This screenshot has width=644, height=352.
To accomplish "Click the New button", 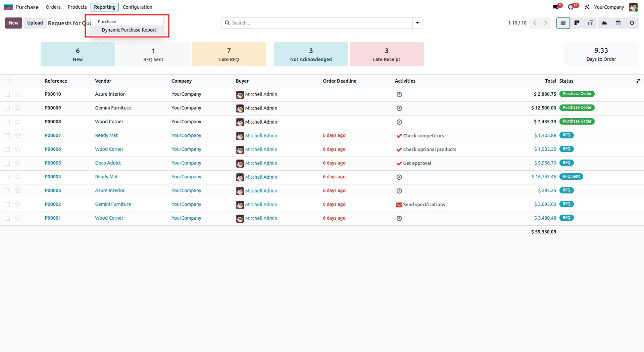I will [x=13, y=23].
